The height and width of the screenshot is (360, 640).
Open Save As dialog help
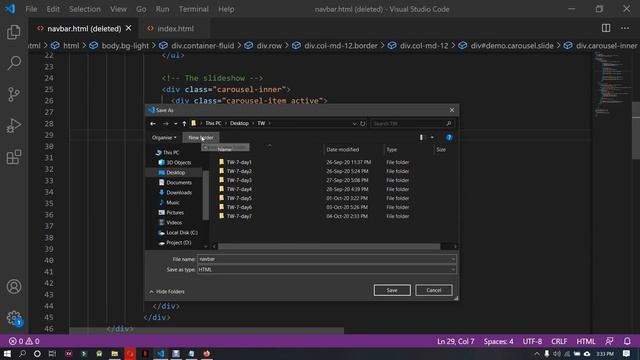449,138
